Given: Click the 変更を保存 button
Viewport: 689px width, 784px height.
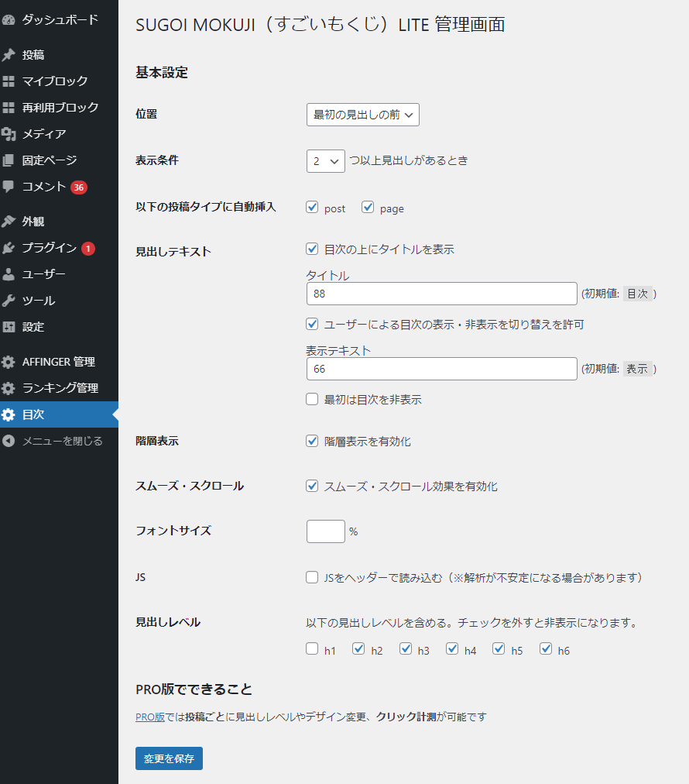Looking at the screenshot, I should click(169, 758).
